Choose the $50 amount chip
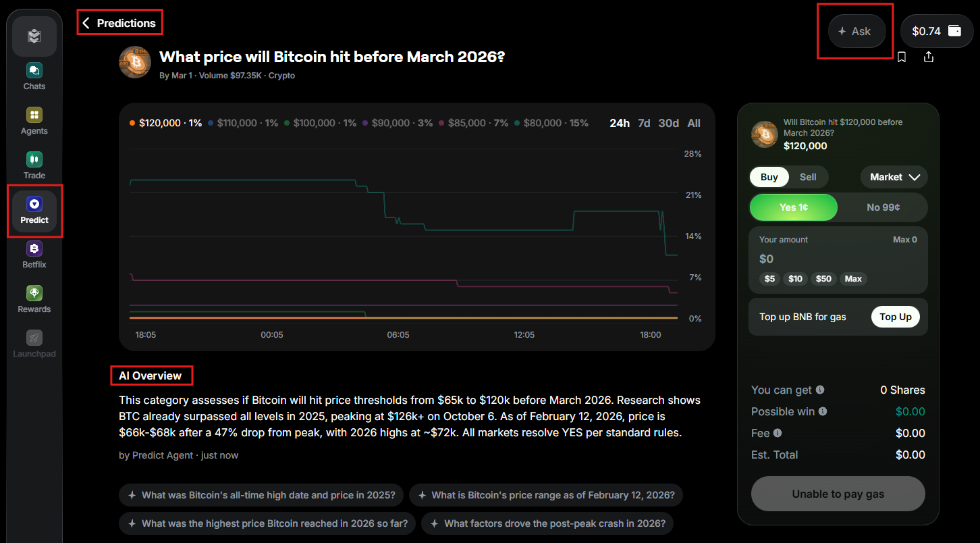Image resolution: width=980 pixels, height=543 pixels. click(x=823, y=278)
